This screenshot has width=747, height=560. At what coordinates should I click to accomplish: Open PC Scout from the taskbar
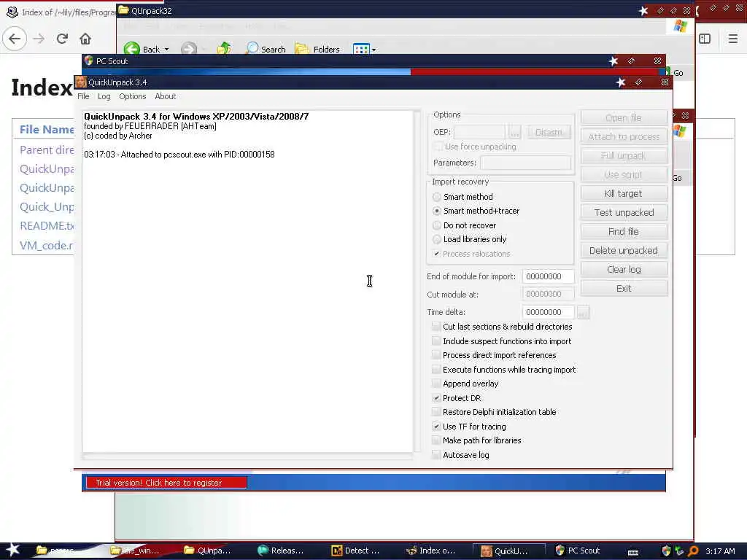(578, 551)
